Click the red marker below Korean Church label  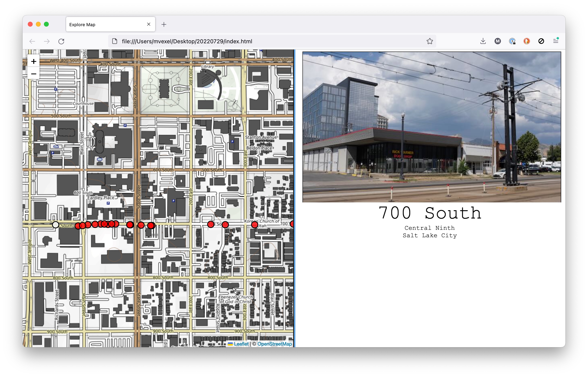pyautogui.click(x=255, y=225)
